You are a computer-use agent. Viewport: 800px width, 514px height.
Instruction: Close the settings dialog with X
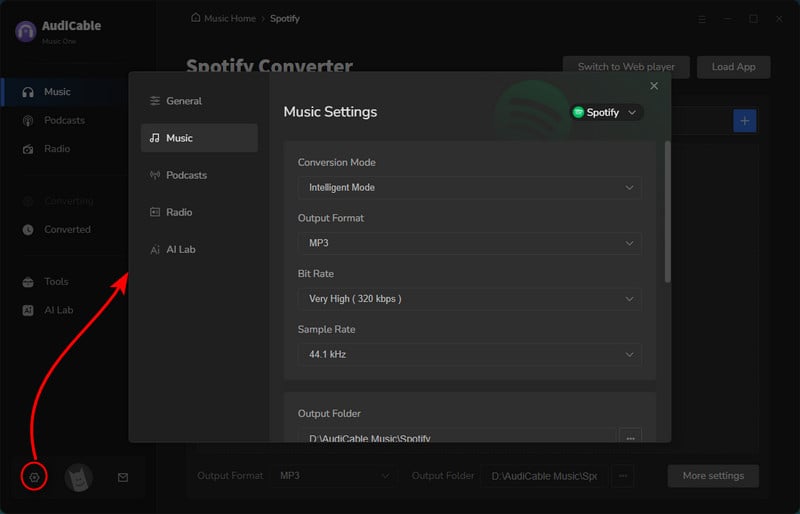pyautogui.click(x=654, y=86)
